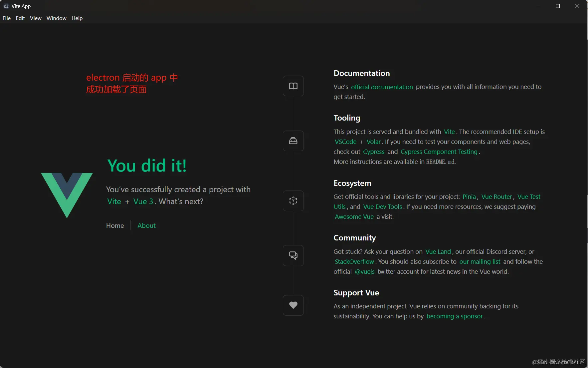Open the VSCode link
588x368 pixels.
tap(345, 142)
